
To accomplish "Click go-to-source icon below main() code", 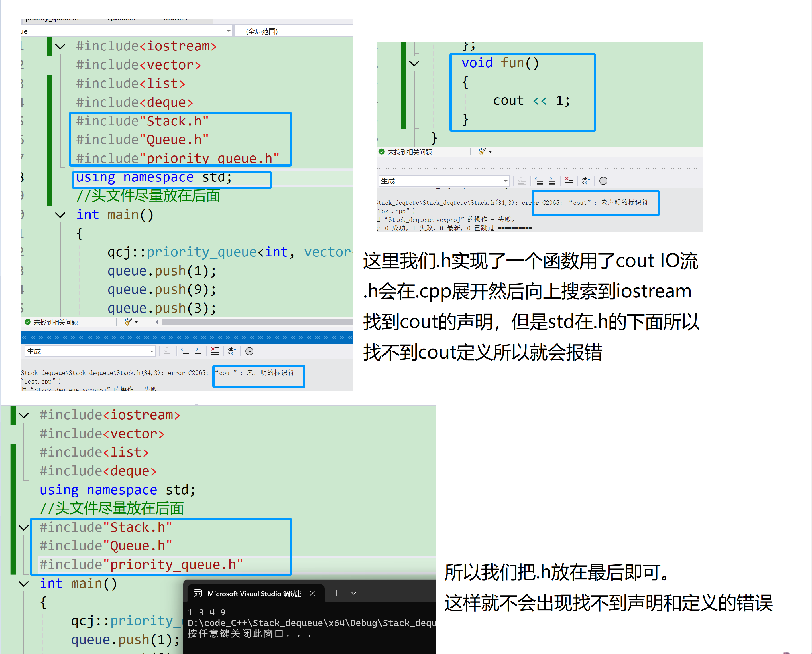I will (168, 351).
